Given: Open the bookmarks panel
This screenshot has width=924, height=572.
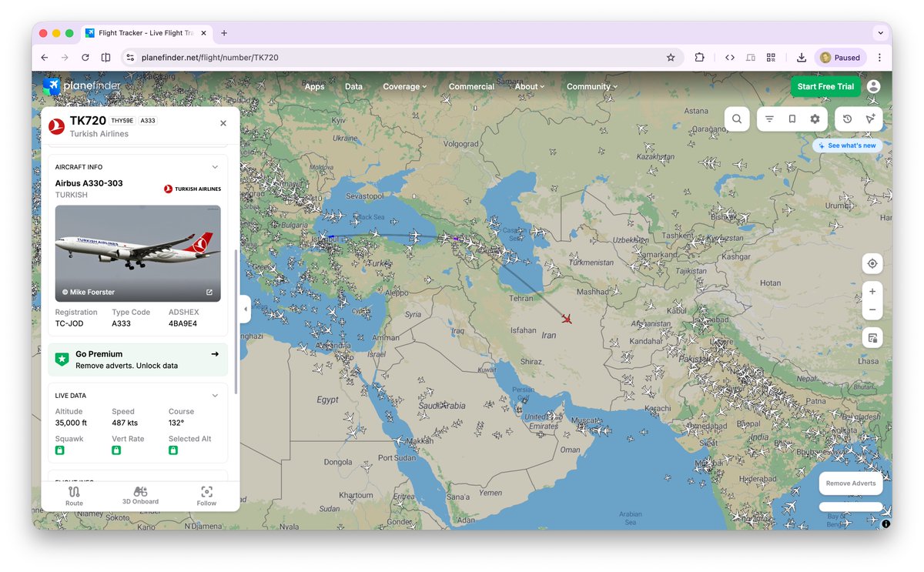Looking at the screenshot, I should 791,119.
